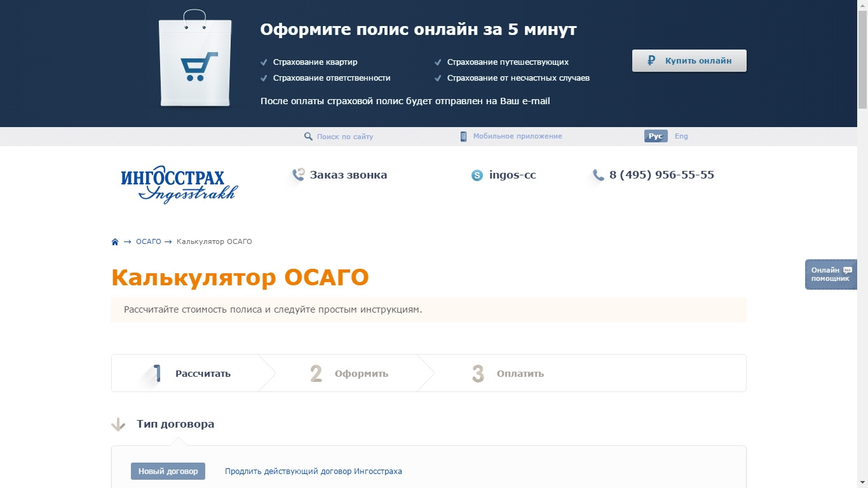868x488 pixels.
Task: Click the callback phone icon
Action: pos(298,175)
